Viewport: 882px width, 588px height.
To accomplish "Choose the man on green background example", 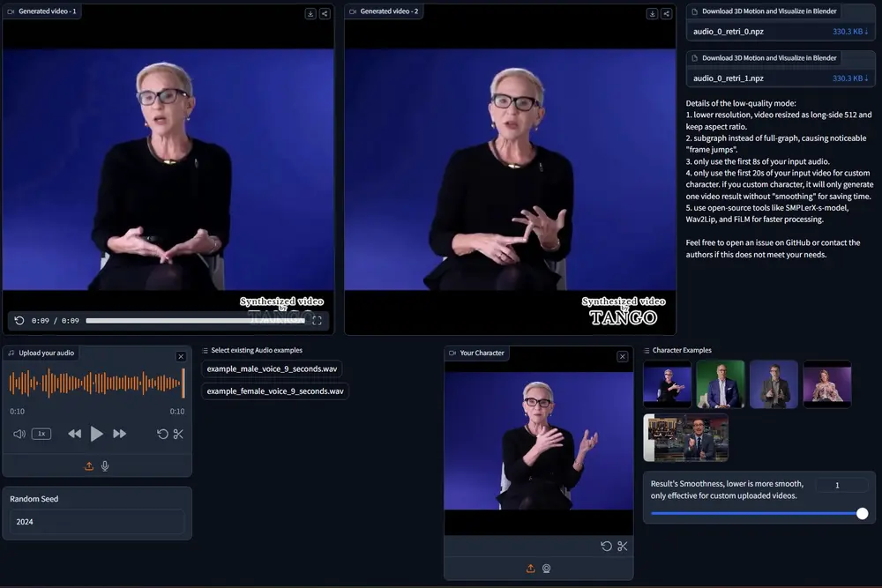I will coord(721,384).
